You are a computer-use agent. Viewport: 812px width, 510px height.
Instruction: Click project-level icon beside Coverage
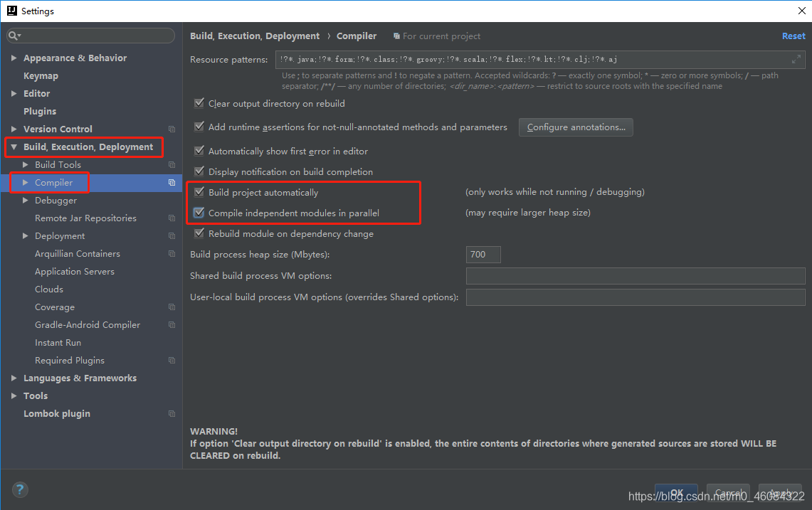pos(172,307)
